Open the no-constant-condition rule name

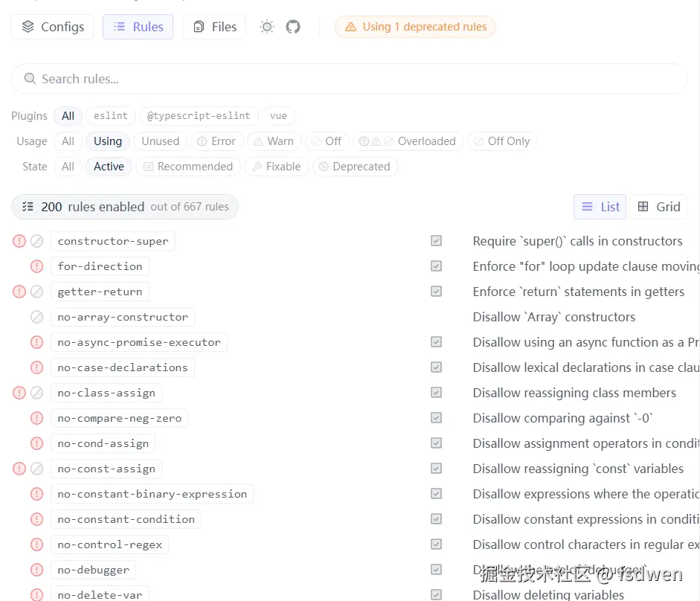(x=126, y=519)
